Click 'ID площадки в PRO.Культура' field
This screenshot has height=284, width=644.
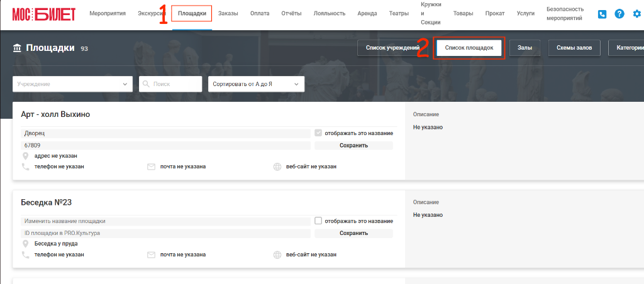(x=165, y=233)
